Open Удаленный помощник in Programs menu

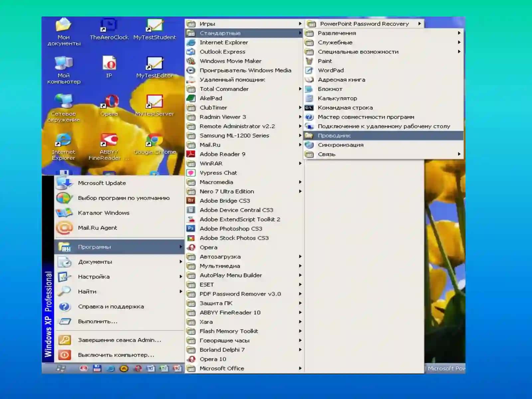[x=244, y=80]
